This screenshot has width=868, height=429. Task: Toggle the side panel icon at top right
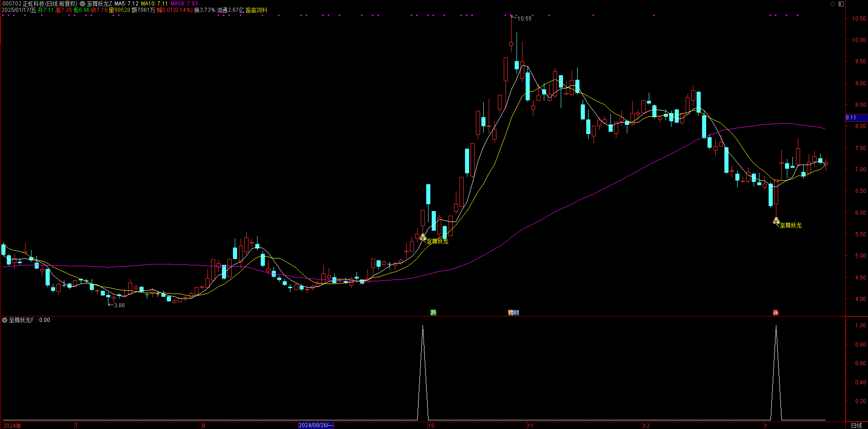pos(841,4)
